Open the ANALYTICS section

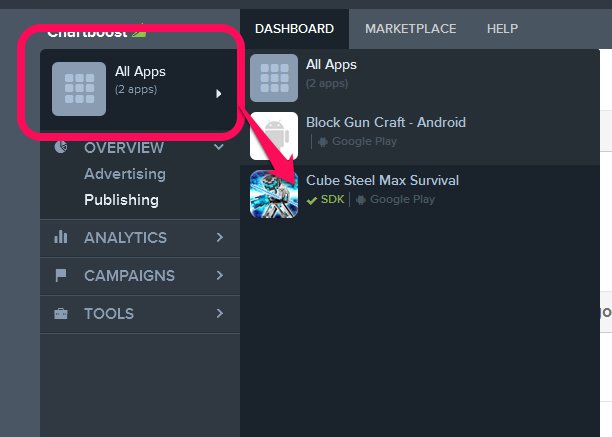[125, 238]
